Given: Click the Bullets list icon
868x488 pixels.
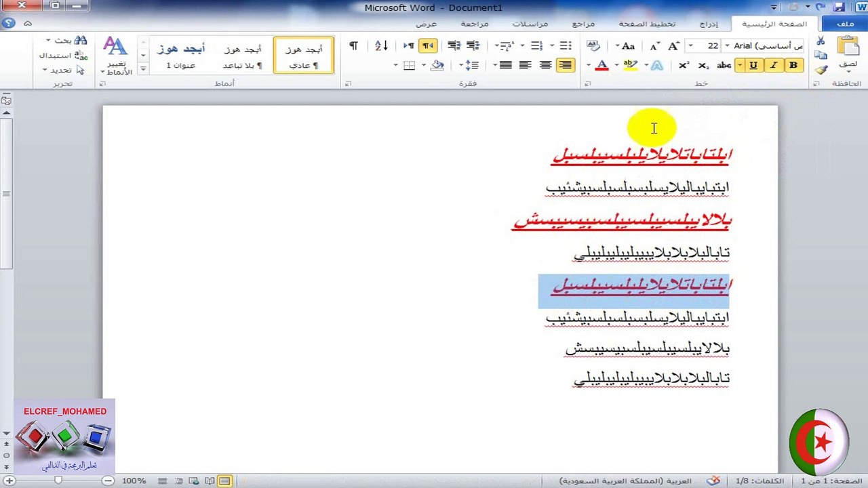Looking at the screenshot, I should coord(566,45).
